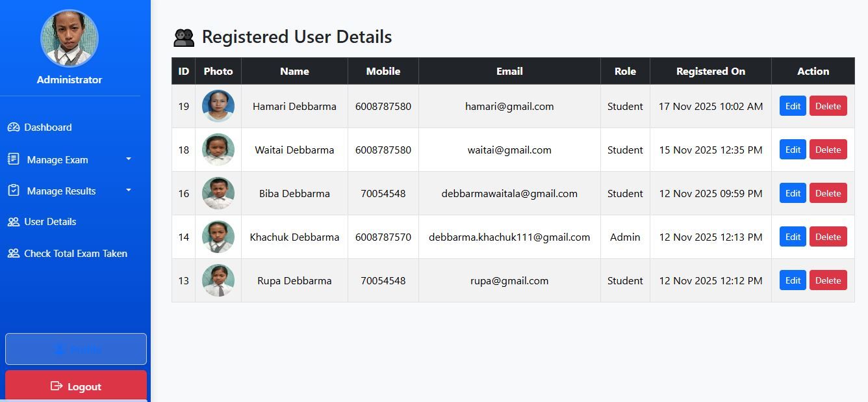Click the Registered On column header

point(710,72)
